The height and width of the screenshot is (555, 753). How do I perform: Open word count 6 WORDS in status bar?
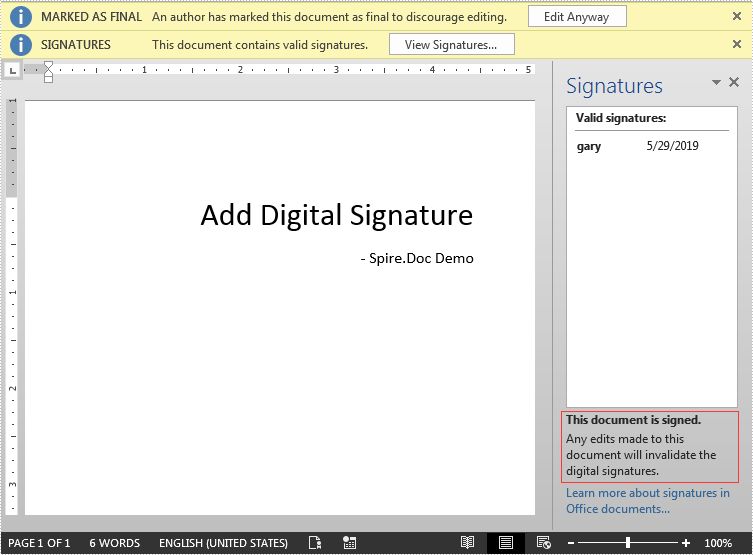pyautogui.click(x=114, y=543)
